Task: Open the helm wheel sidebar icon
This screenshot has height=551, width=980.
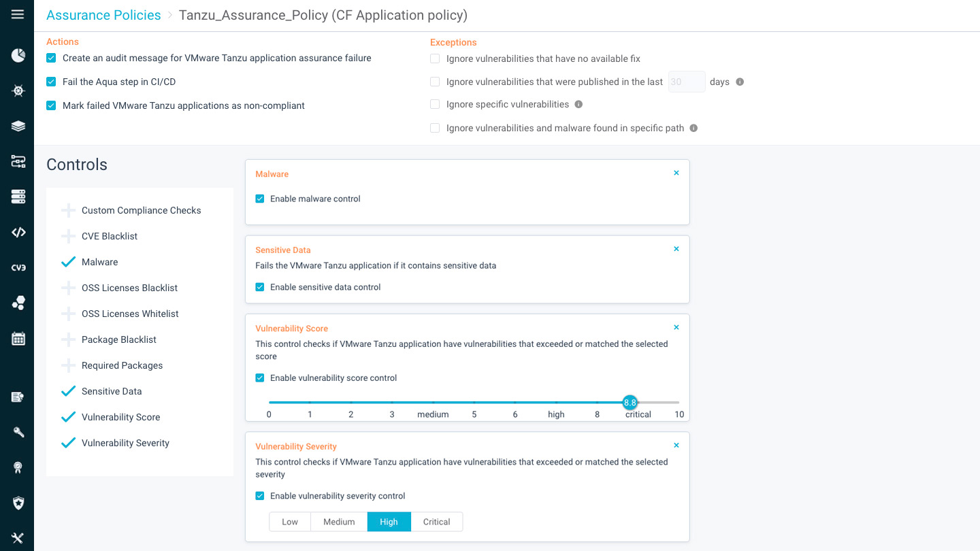Action: (x=18, y=90)
